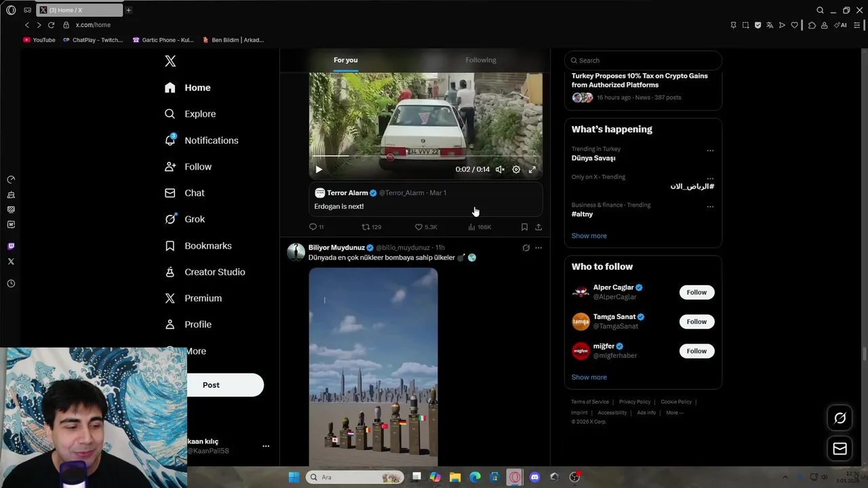This screenshot has width=868, height=488.
Task: Seek on the video progress bar
Action: pyautogui.click(x=426, y=156)
